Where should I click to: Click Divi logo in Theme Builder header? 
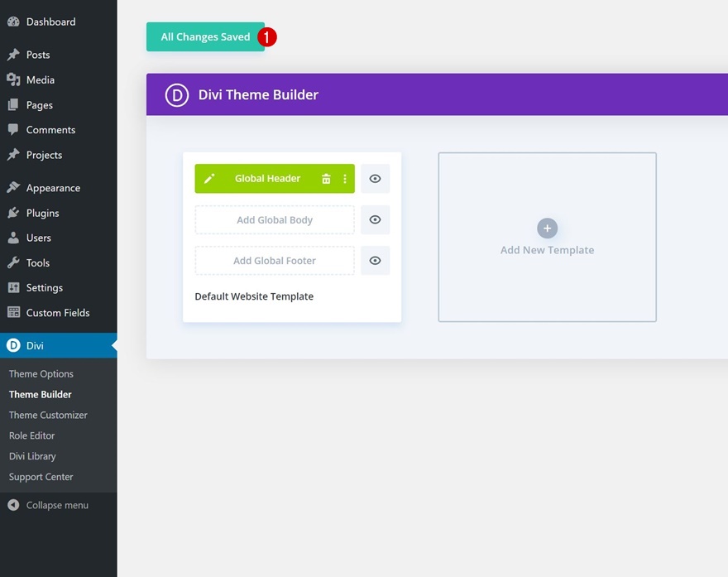click(177, 94)
